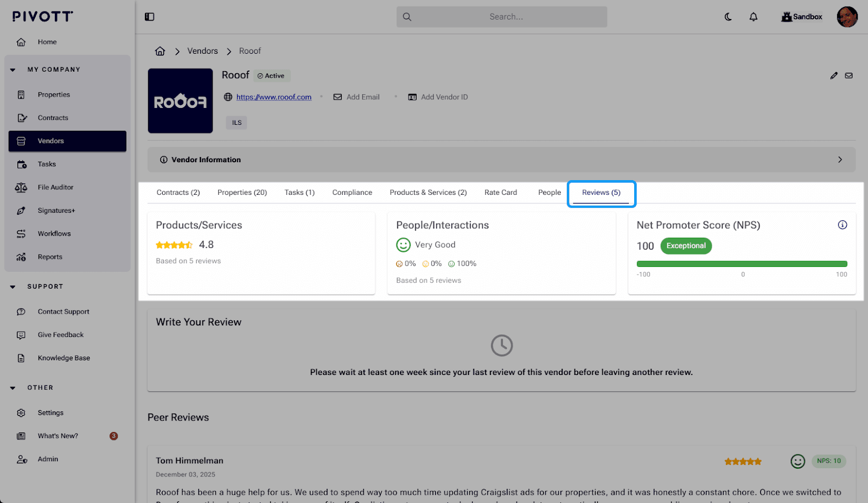The image size is (868, 503).
Task: Click the Active status badge
Action: pos(272,76)
